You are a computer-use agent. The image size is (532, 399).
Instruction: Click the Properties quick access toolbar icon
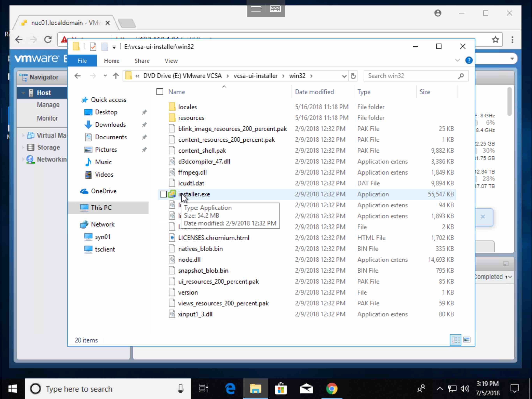click(x=93, y=47)
